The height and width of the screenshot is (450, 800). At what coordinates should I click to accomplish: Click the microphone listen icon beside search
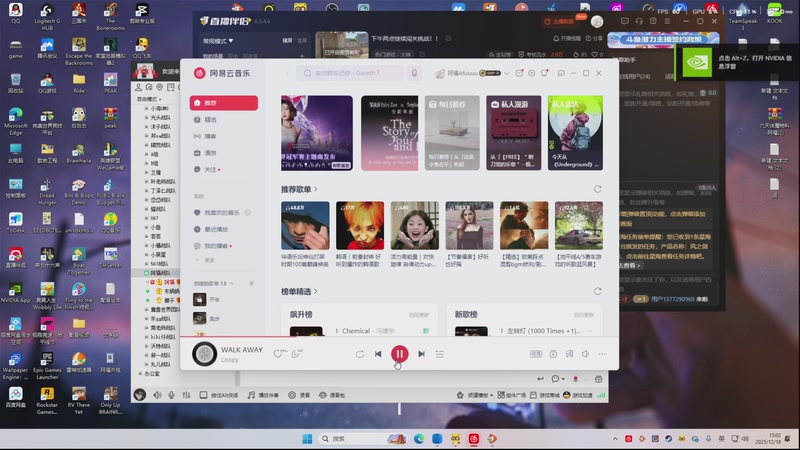(x=414, y=73)
